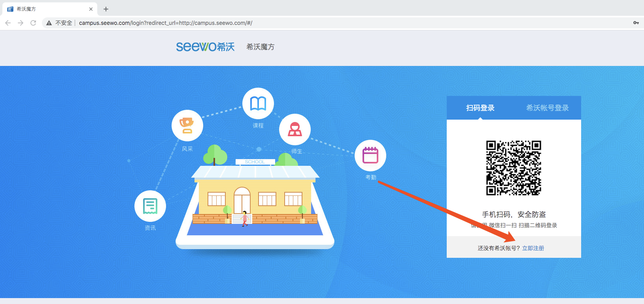The image size is (644, 304).
Task: Click the school building illustration
Action: point(255,195)
